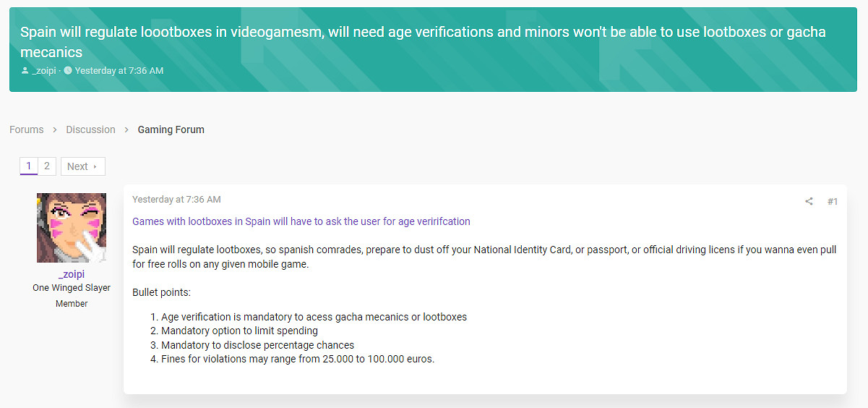Screen dimensions: 868x408
Task: Open the article link about age verification
Action: click(x=301, y=221)
